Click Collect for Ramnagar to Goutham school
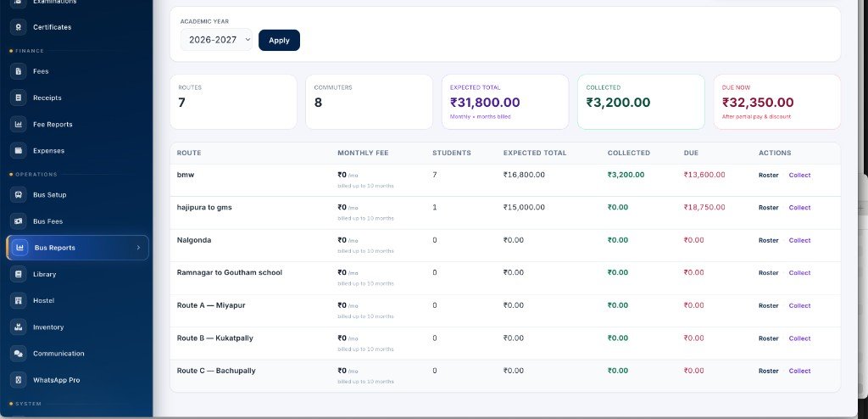 point(799,272)
